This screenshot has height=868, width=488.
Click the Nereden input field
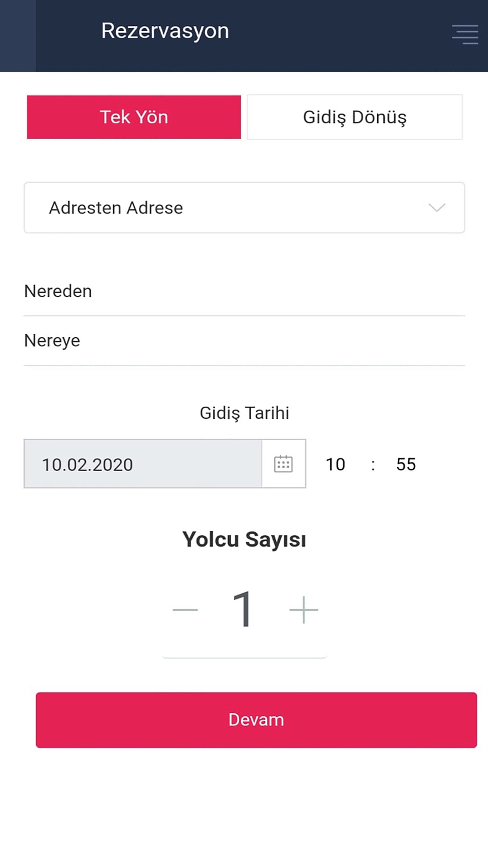(244, 291)
